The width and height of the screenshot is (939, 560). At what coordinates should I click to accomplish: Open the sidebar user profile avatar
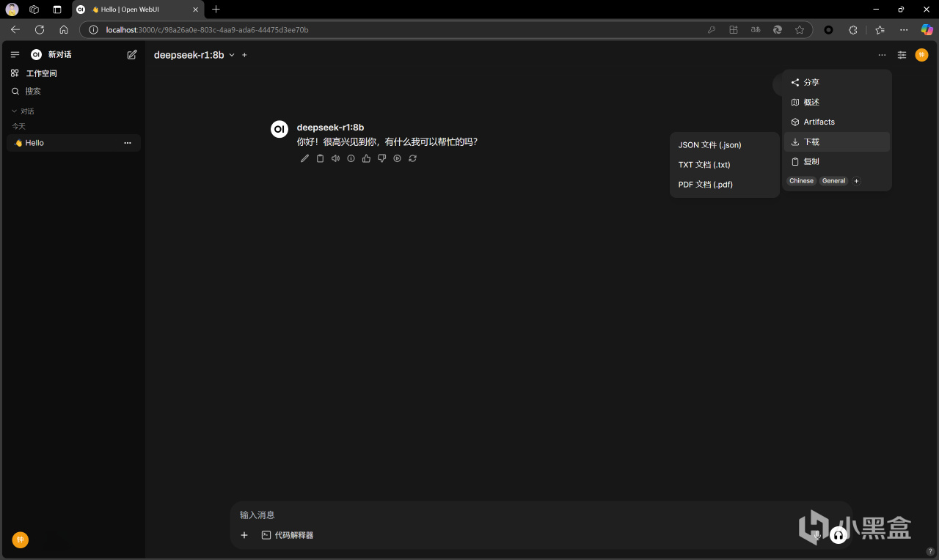21,540
